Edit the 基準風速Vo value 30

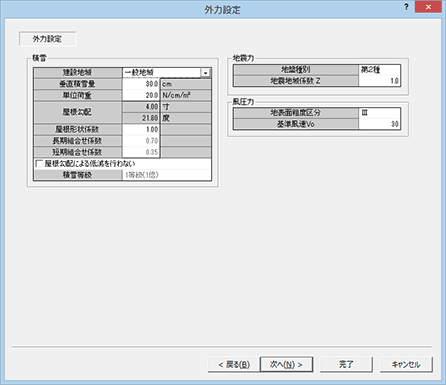click(379, 124)
